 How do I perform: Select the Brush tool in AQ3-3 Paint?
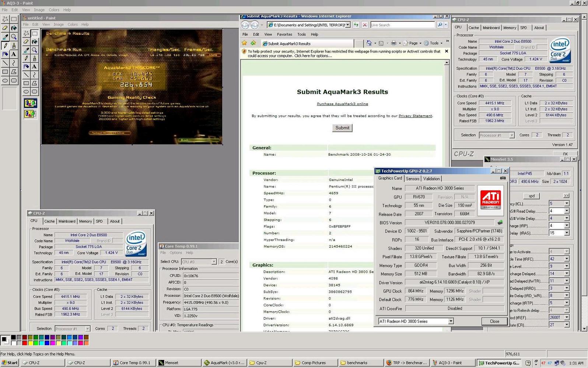click(14, 45)
